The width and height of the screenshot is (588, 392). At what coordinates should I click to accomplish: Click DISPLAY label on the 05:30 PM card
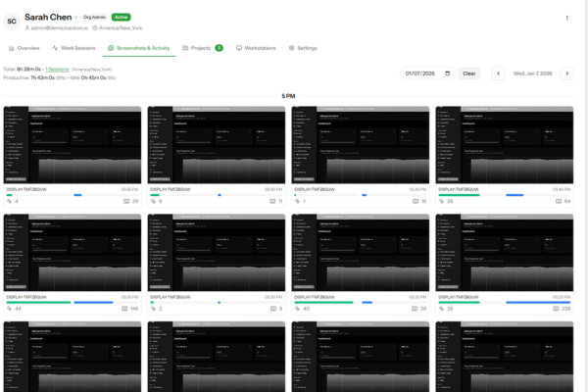click(171, 297)
